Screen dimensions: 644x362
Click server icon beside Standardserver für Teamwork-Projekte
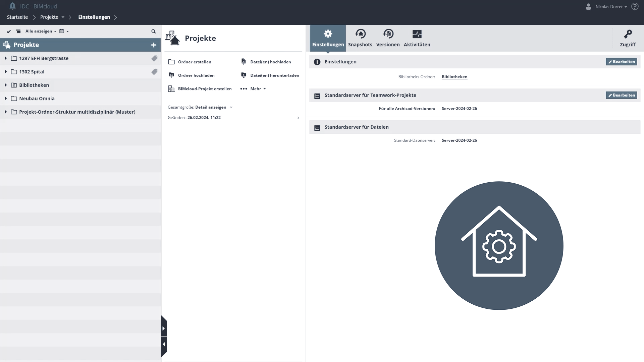(317, 96)
